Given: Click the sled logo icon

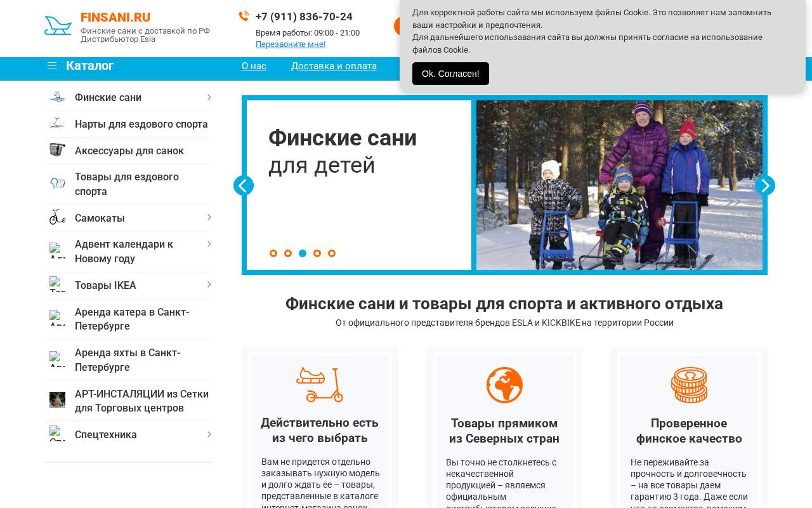Looking at the screenshot, I should (58, 25).
